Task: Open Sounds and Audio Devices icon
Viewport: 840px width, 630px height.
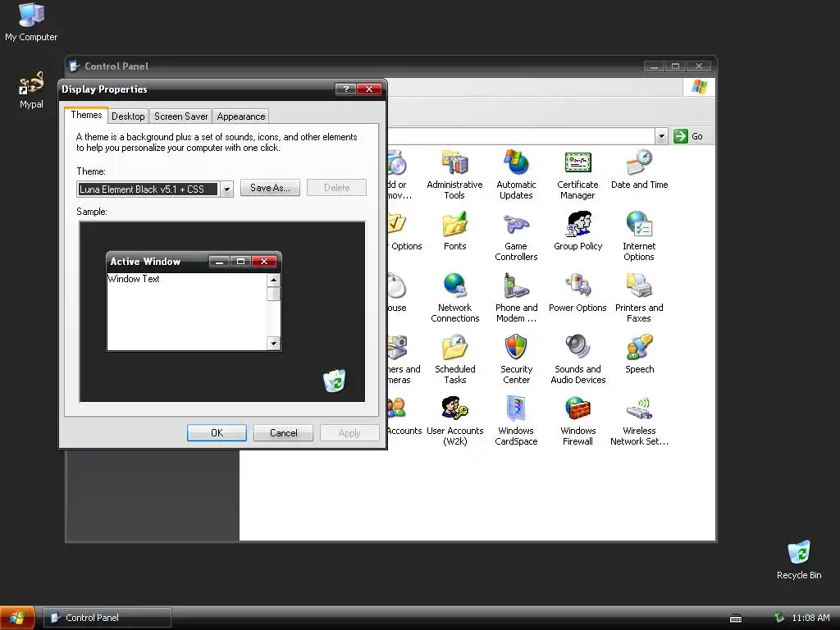Action: pos(577,359)
